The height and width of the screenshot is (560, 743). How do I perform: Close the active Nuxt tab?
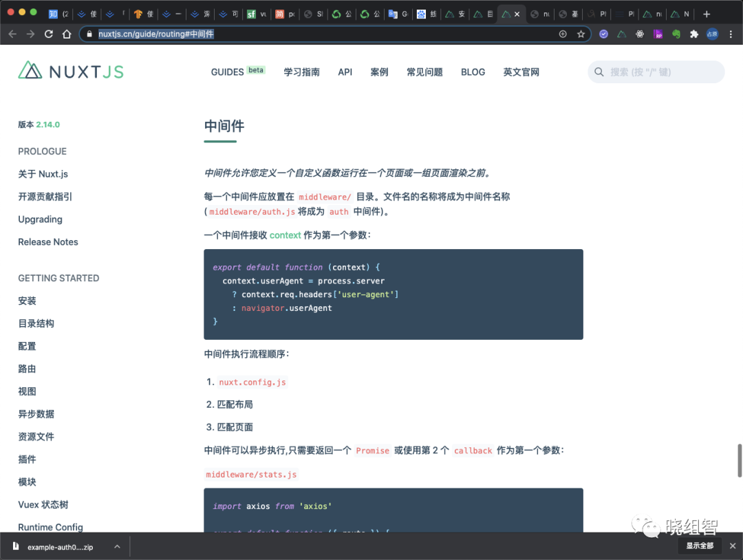click(517, 14)
